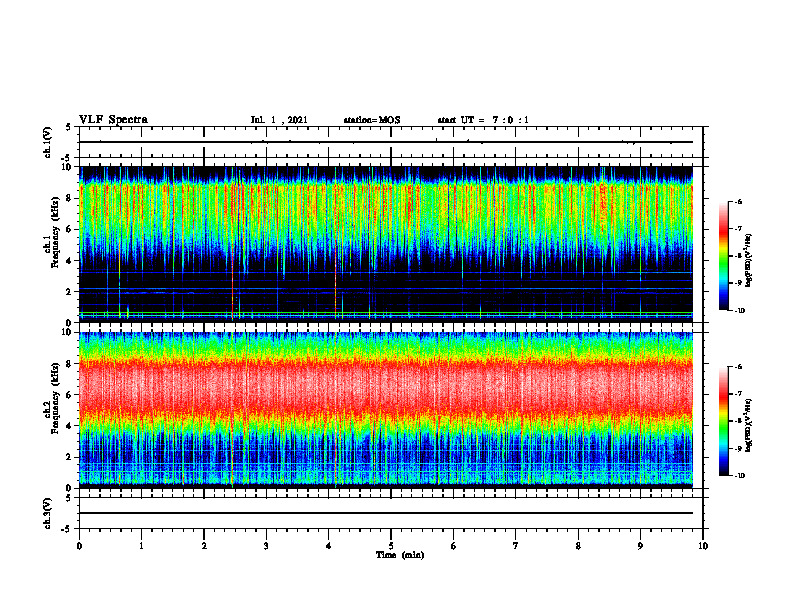Click time axis tick label "10"
The height and width of the screenshot is (612, 792).
(703, 546)
